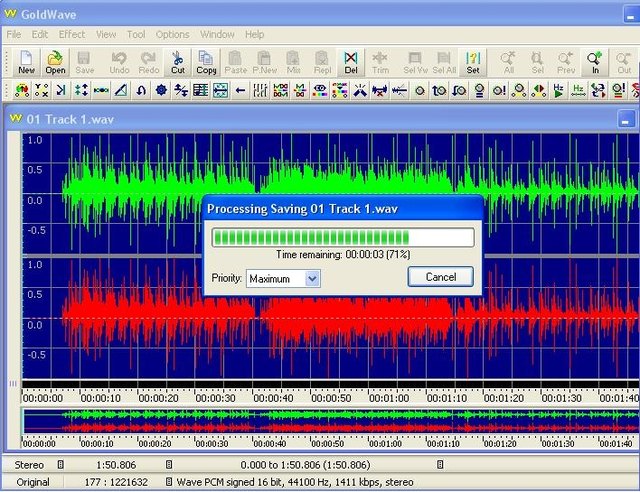
Task: Click the 00:00:30 mark on main timeline
Action: click(x=215, y=398)
